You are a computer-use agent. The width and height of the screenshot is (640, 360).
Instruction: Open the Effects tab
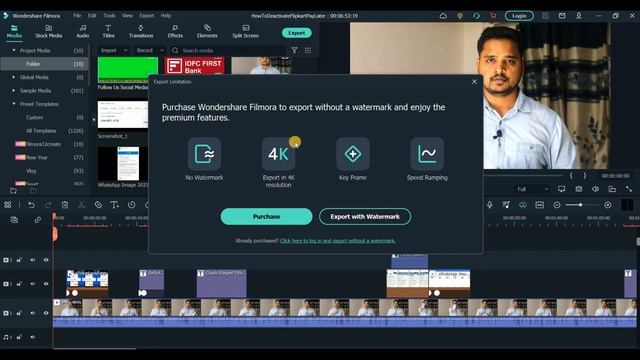175,31
